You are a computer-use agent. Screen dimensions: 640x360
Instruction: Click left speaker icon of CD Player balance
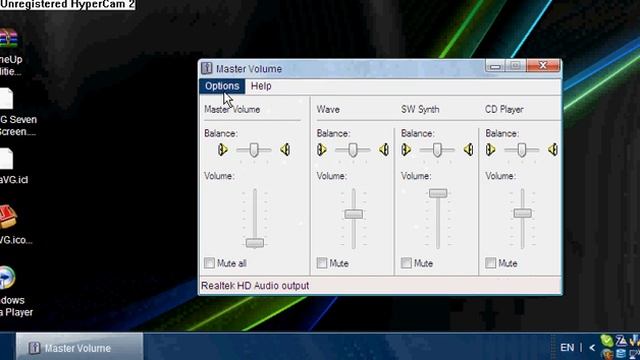491,150
